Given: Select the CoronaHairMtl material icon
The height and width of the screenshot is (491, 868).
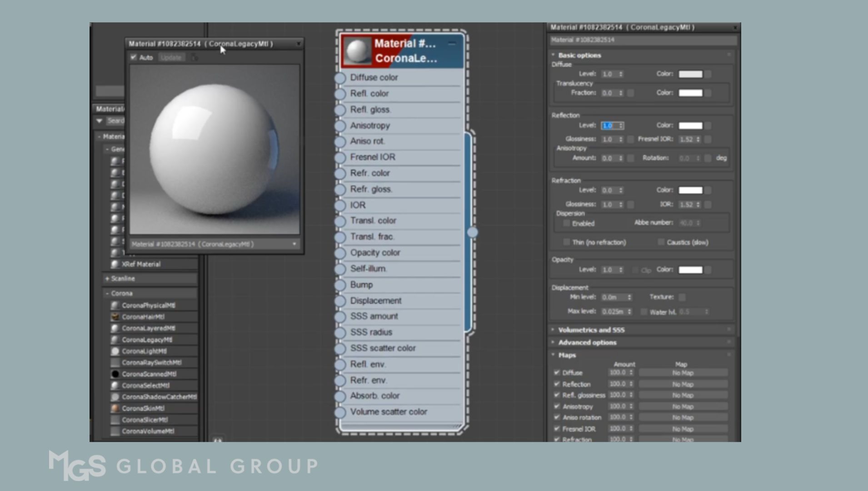Looking at the screenshot, I should (x=115, y=316).
